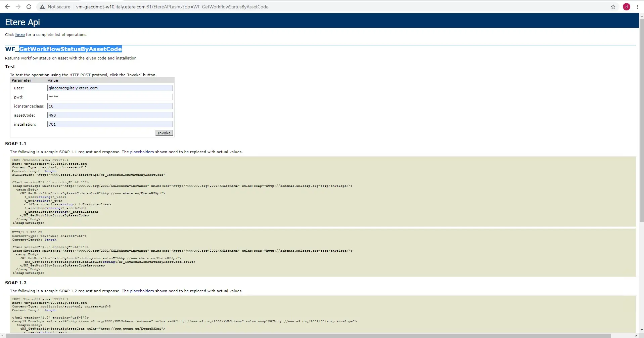Select the _idInstanceclass field
The height and width of the screenshot is (338, 644).
point(110,106)
